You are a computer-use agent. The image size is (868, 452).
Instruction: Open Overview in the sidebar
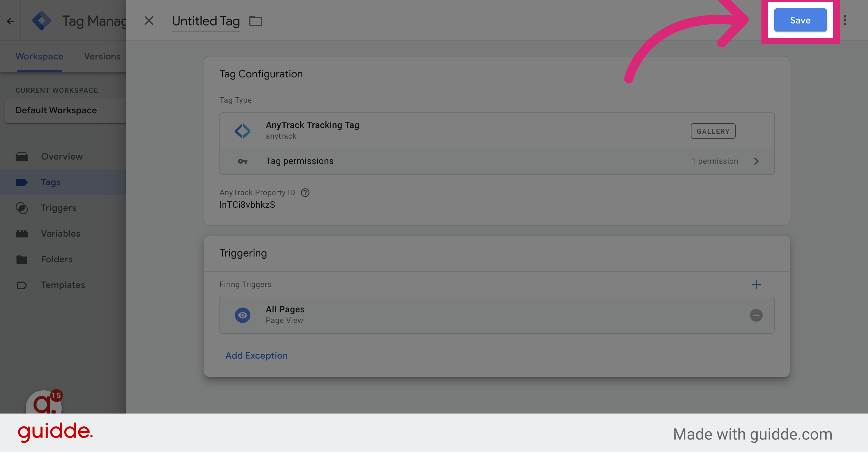point(63,156)
